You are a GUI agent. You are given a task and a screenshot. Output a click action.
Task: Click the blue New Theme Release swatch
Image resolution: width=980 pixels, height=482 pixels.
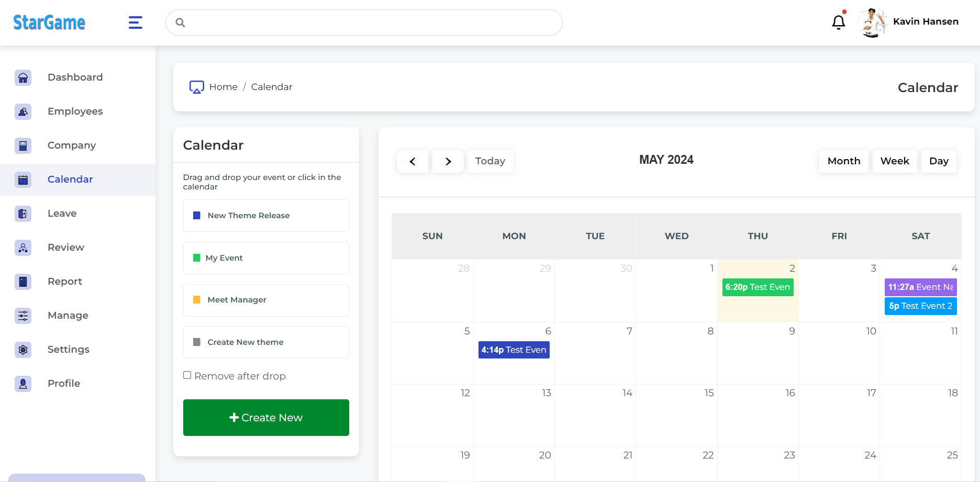(197, 216)
